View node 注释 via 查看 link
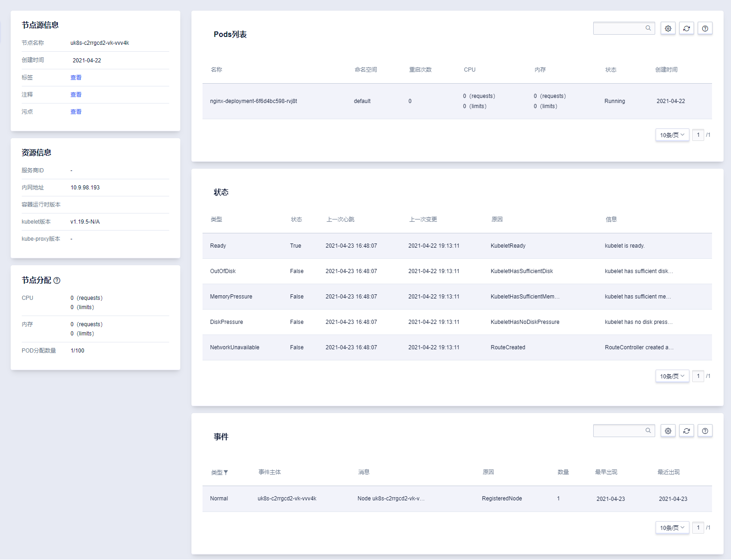This screenshot has width=731, height=560. [76, 95]
